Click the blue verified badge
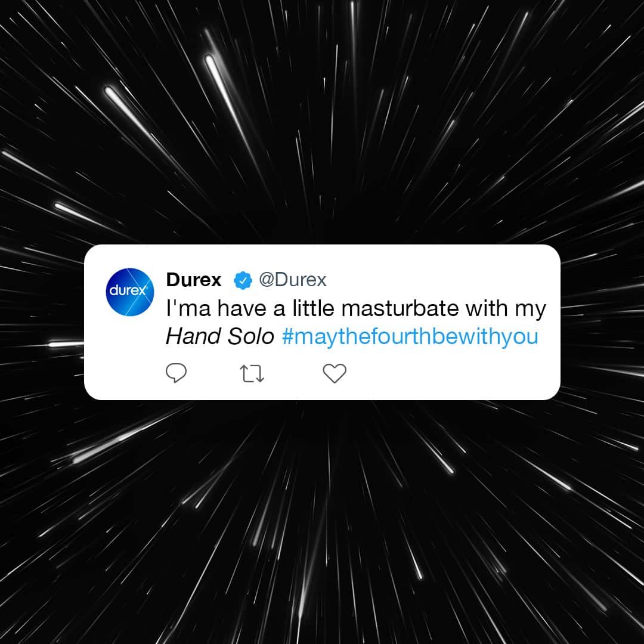The width and height of the screenshot is (644, 644). coord(243,280)
